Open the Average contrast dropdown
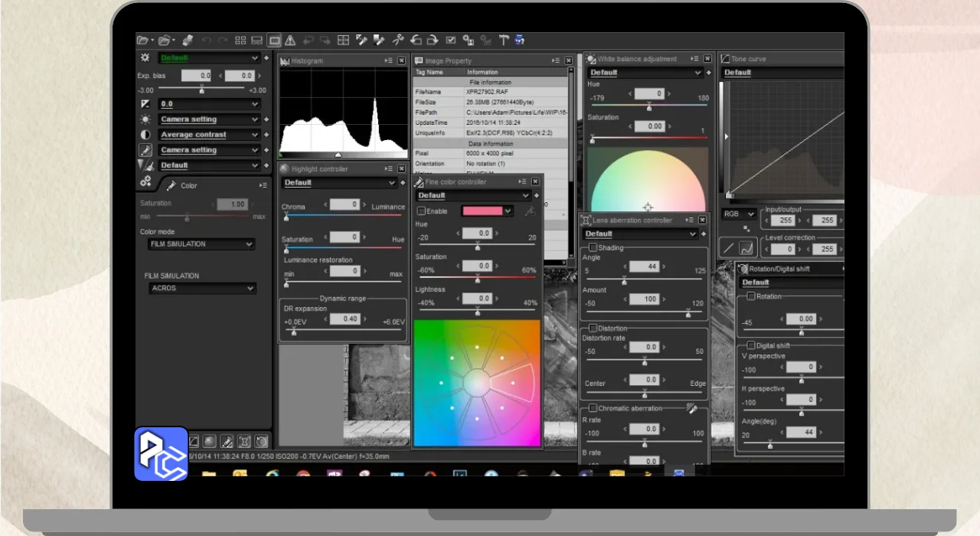This screenshot has height=536, width=980. (209, 135)
